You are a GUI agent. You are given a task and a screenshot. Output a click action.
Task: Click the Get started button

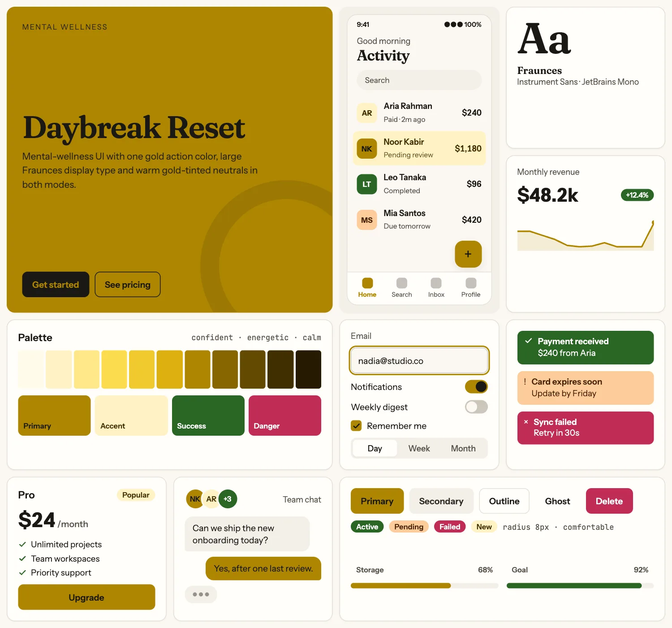[56, 285]
